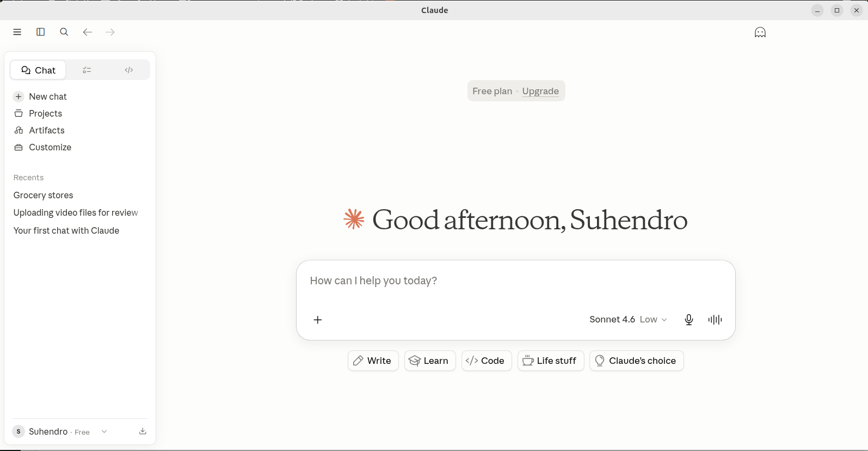Open Artifacts in sidebar
Image resolution: width=868 pixels, height=451 pixels.
click(x=80, y=130)
